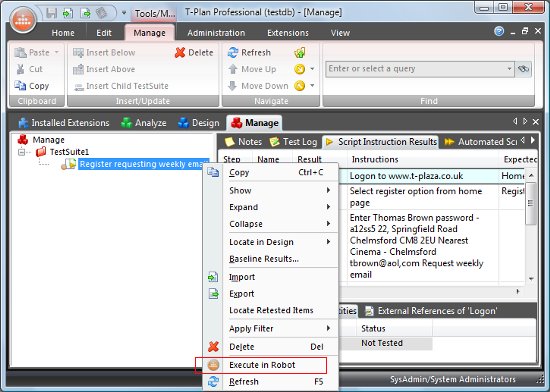Click the T-Plan application orb button
The image size is (550, 392).
(x=23, y=19)
